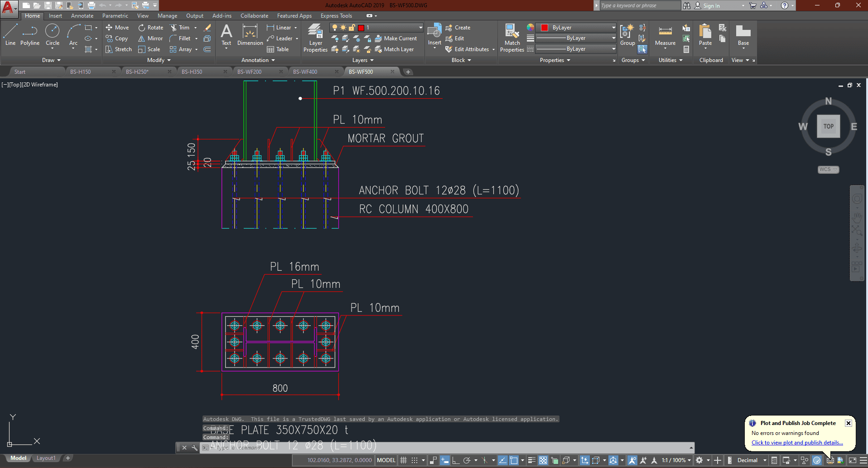Screen dimensions: 868x468
Task: Open the layer selection dropdown
Action: pyautogui.click(x=420, y=28)
